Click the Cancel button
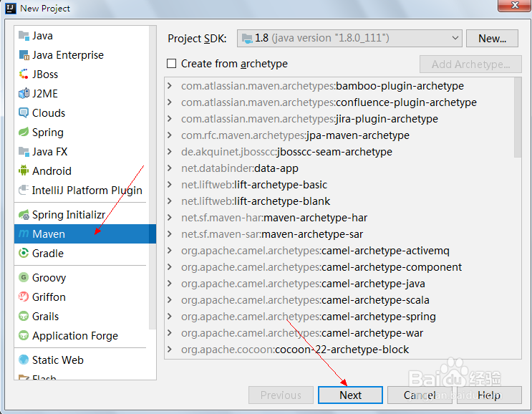 [420, 395]
